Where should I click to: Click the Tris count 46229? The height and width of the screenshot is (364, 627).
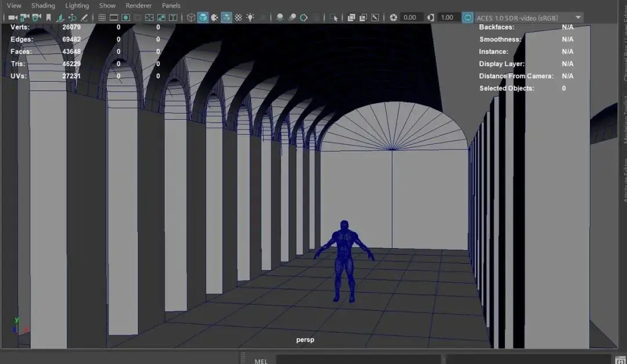click(x=71, y=64)
